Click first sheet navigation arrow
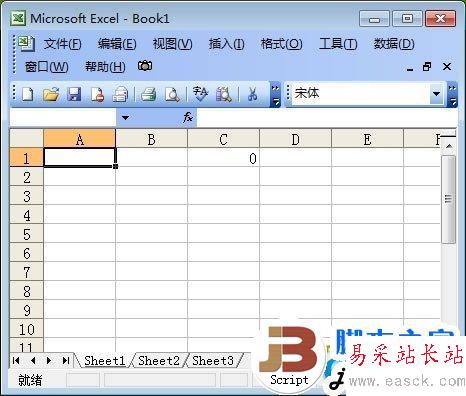Viewport: 466px width, 396px height. pos(16,360)
